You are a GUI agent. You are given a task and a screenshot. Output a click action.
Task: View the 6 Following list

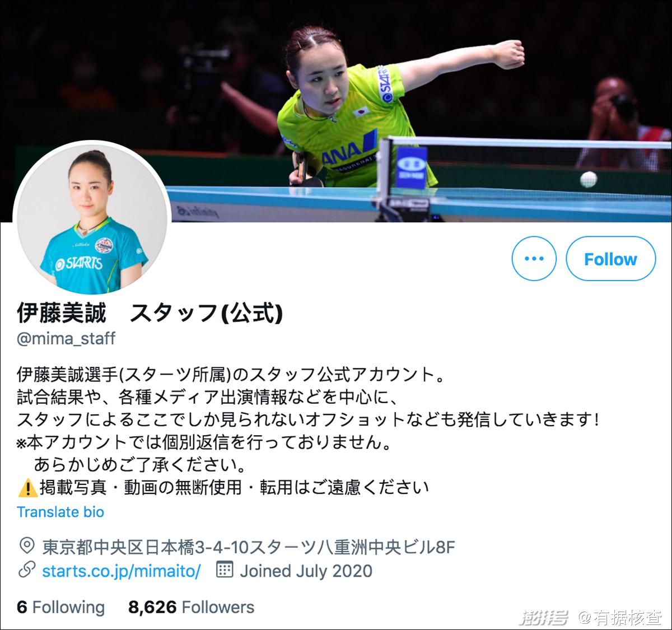[x=61, y=607]
